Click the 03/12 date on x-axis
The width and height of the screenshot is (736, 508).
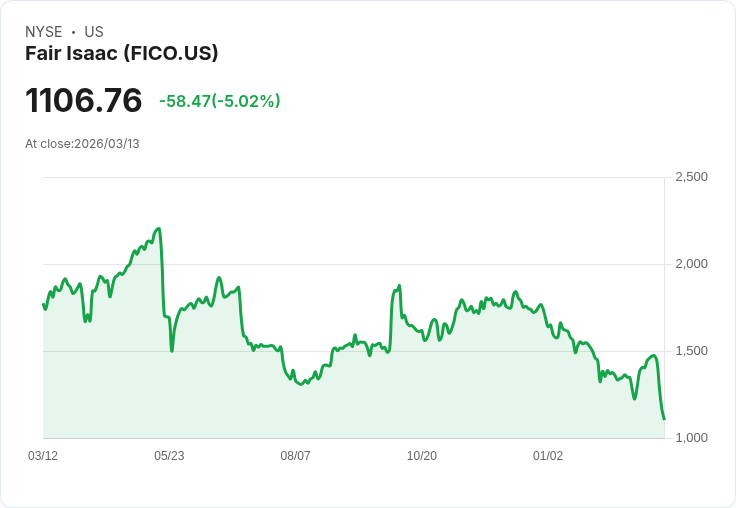(x=43, y=456)
